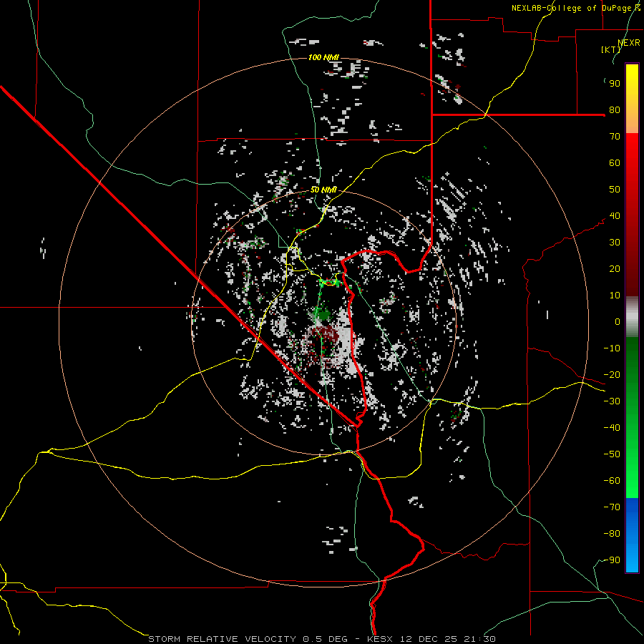
Task: Click the "12 DEC 25 21:30" timestamp
Action: pyautogui.click(x=447, y=639)
